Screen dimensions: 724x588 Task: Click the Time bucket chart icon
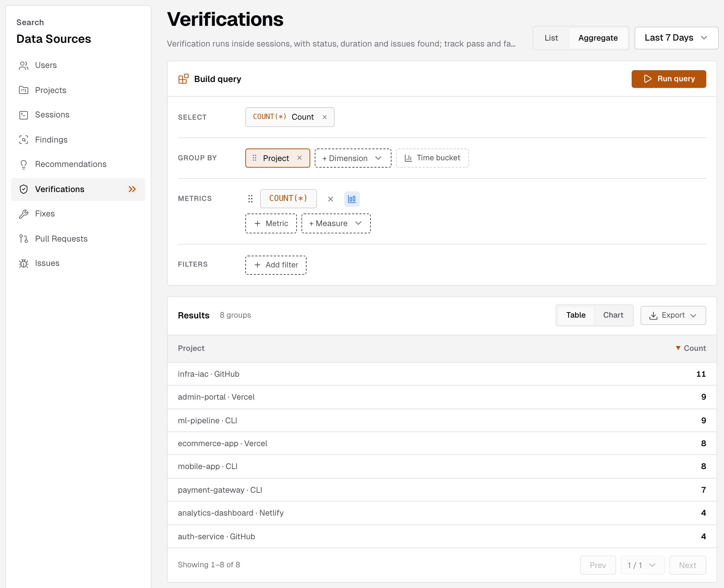pos(408,158)
